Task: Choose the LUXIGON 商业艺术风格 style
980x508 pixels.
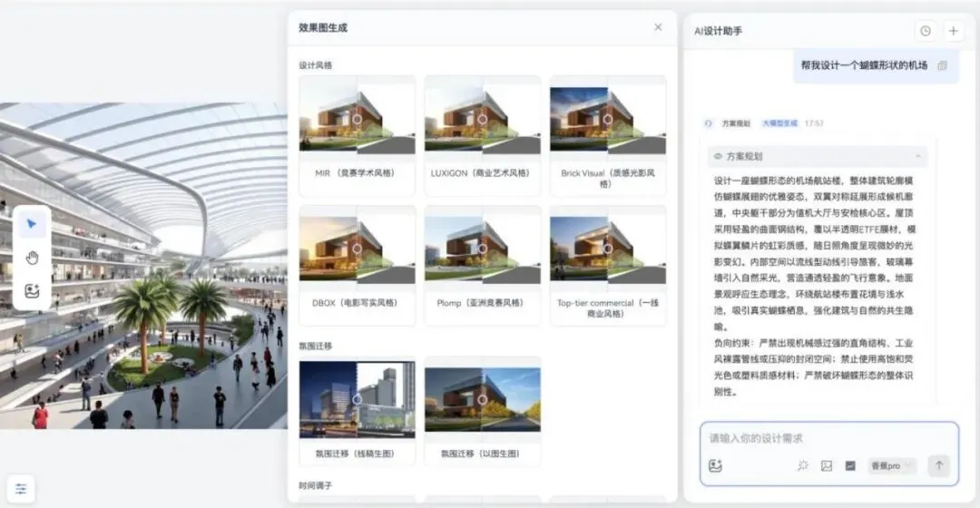Action: [x=483, y=135]
